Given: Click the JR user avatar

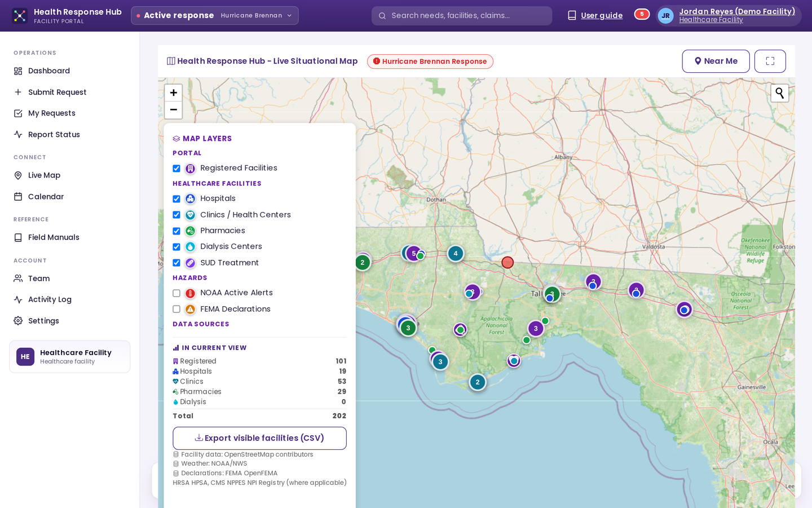Looking at the screenshot, I should [666, 16].
